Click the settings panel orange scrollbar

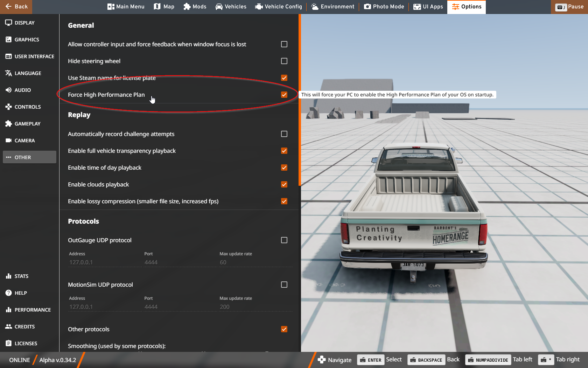point(300,100)
